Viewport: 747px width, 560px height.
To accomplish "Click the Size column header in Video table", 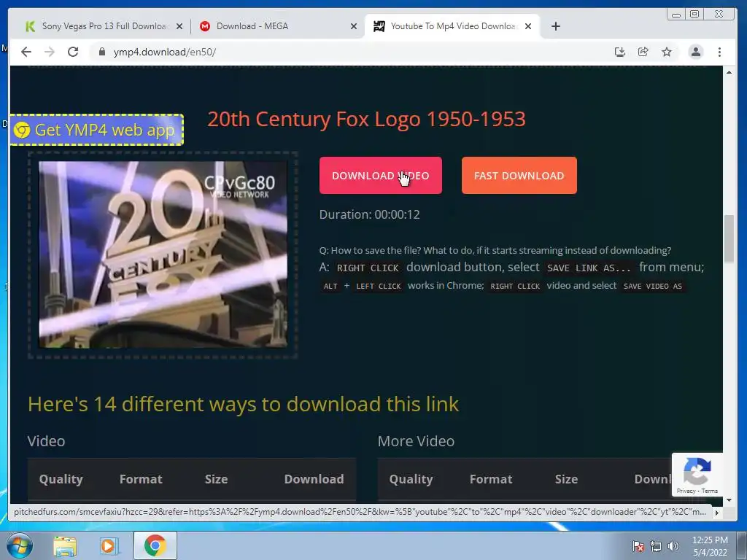I will pyautogui.click(x=216, y=479).
